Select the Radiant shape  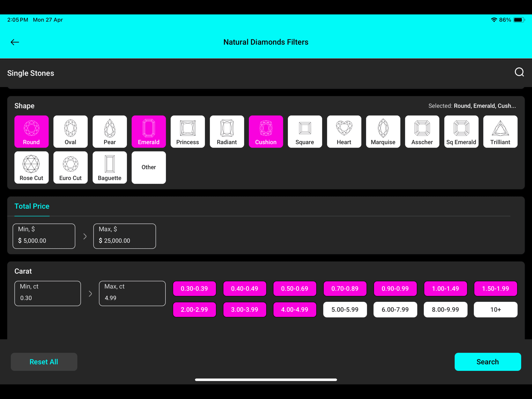click(x=227, y=131)
